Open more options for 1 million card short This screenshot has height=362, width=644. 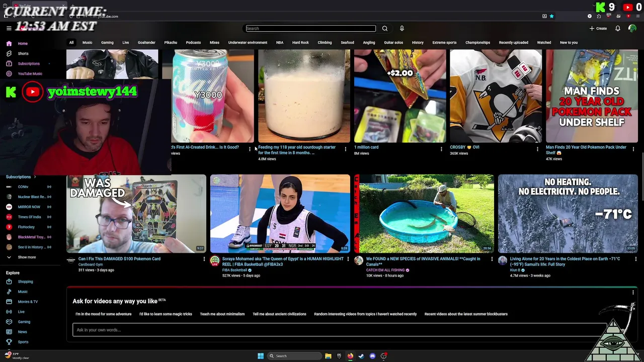pos(441,149)
